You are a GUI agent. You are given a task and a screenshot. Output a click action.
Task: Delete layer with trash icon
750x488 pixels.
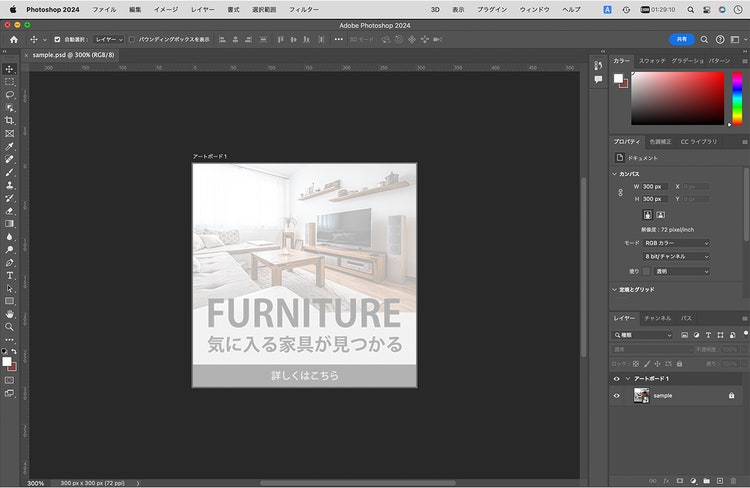733,481
